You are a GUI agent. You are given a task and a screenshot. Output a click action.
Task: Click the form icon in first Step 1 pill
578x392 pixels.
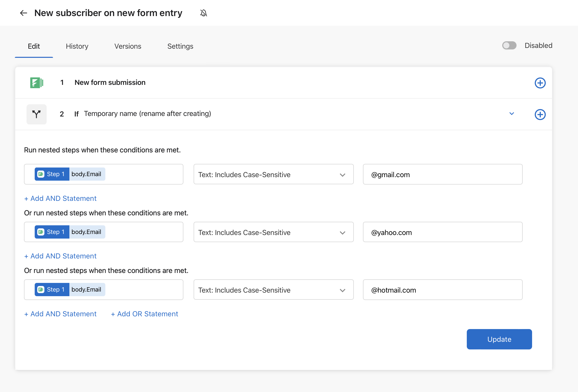point(41,174)
